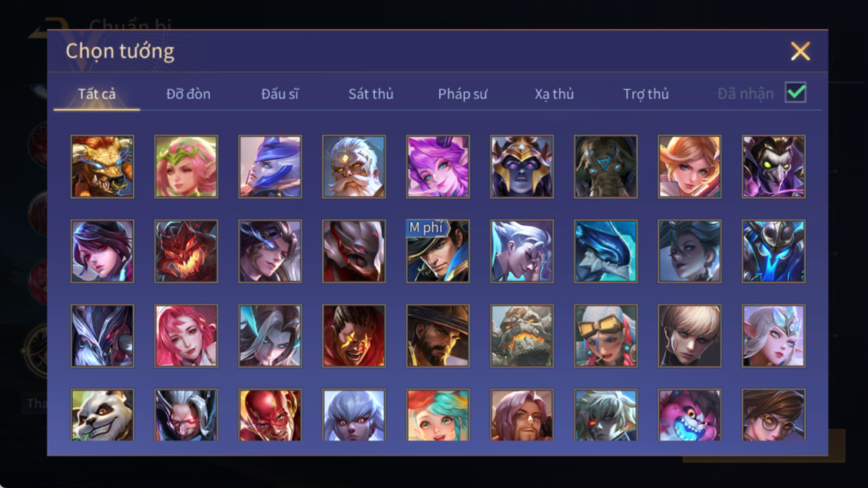
Task: Select the fiery red demon hero
Action: click(186, 251)
